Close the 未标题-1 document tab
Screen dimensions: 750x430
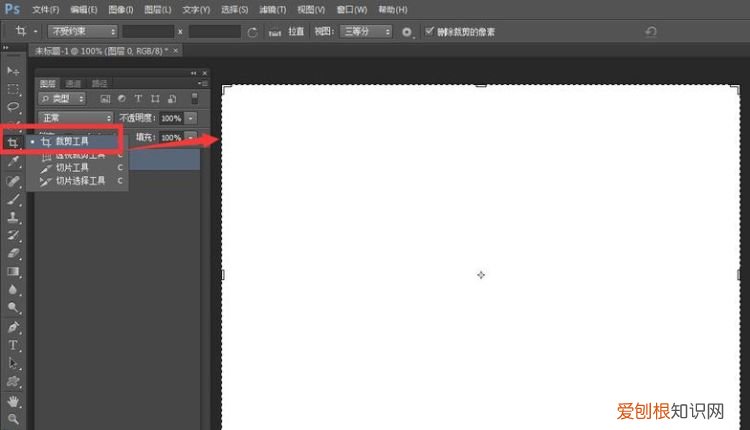pos(176,50)
